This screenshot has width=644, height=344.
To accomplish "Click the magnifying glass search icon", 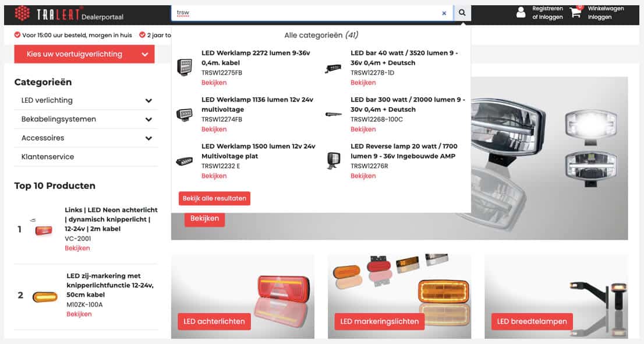I will click(462, 13).
